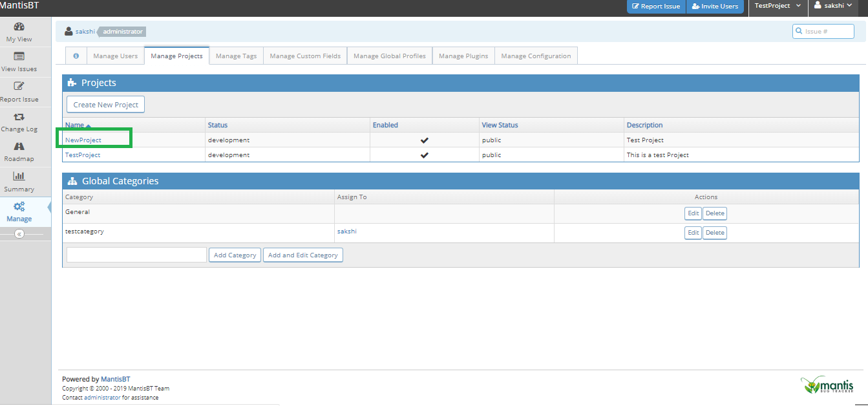The image size is (868, 408).
Task: Open the Manage Custom Fields tab
Action: point(305,56)
